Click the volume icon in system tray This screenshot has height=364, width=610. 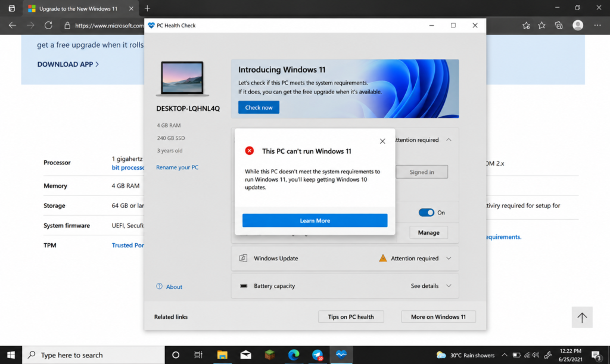coord(536,355)
